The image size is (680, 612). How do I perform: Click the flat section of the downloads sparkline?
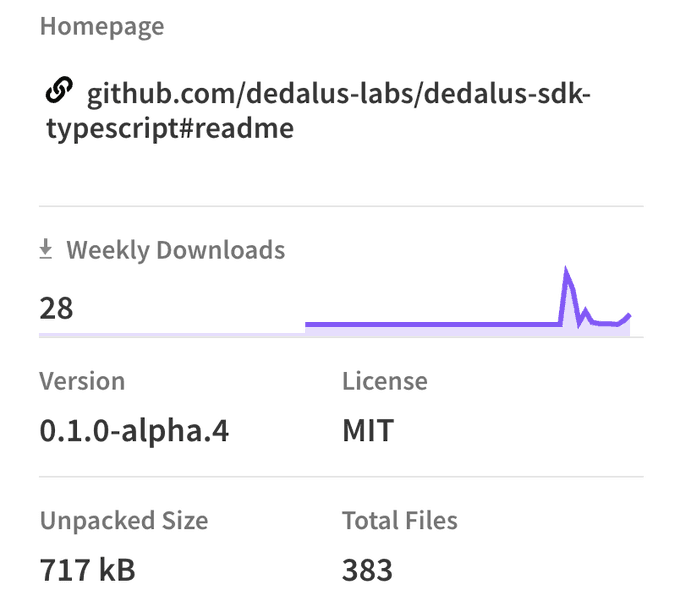pos(430,323)
